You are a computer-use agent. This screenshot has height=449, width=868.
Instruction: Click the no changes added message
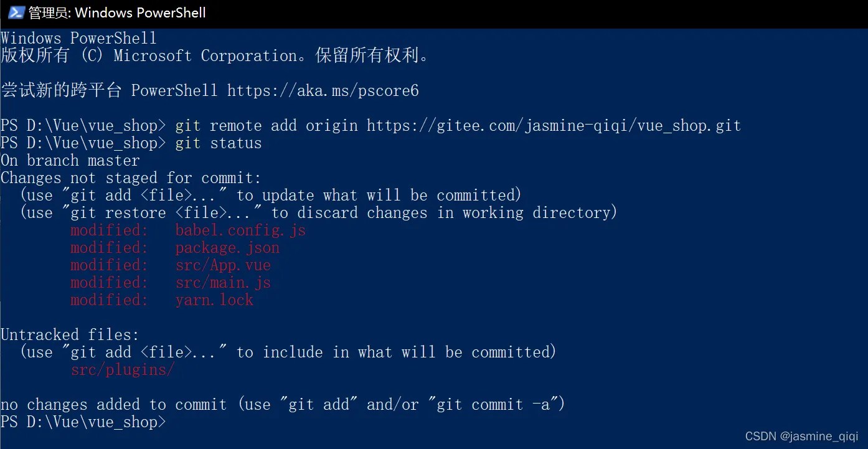283,405
